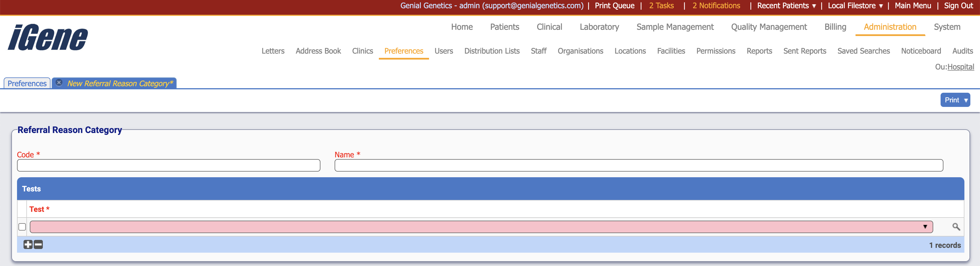Open the Test selection dropdown
980x266 pixels.
coord(926,227)
